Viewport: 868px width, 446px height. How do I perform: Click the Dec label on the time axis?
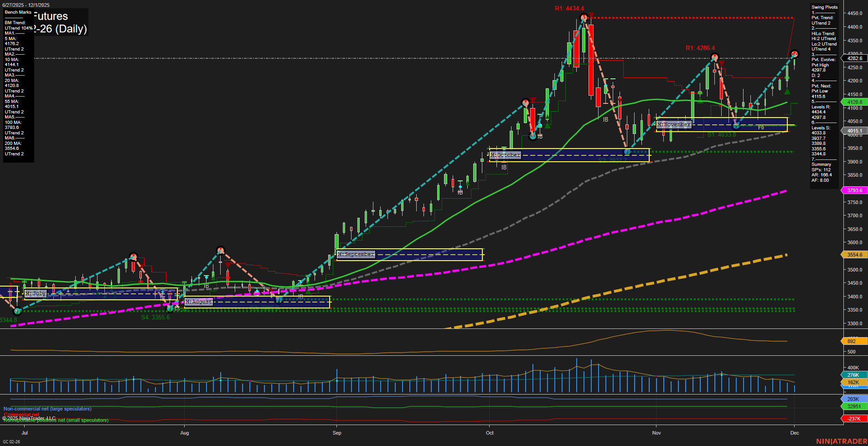click(796, 433)
